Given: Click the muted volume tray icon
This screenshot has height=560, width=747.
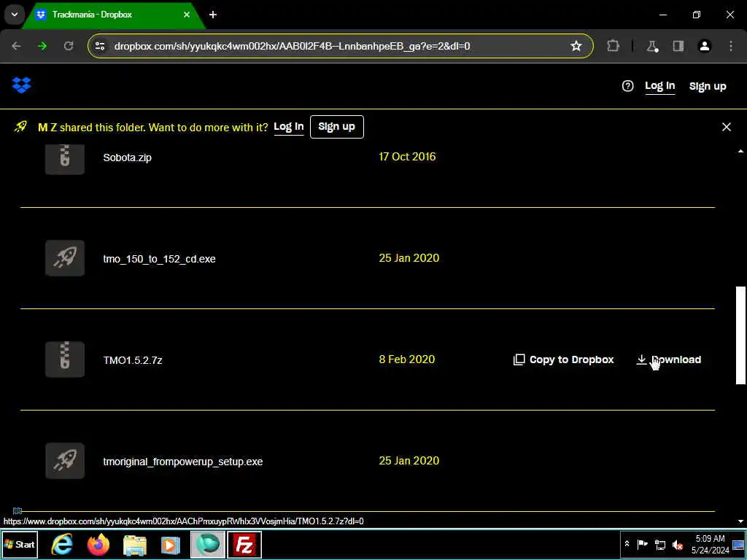Looking at the screenshot, I should coord(678,544).
